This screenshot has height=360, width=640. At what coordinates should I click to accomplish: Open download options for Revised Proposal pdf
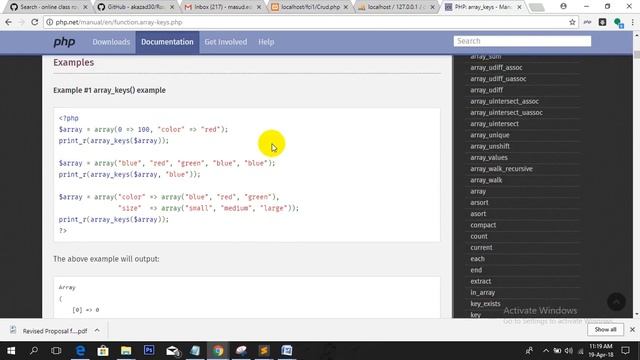pos(97,331)
